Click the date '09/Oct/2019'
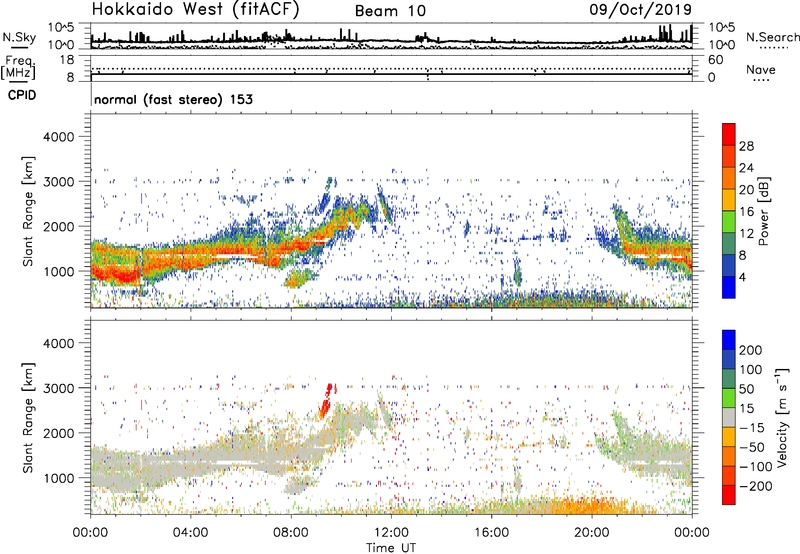The height and width of the screenshot is (554, 800). pos(641,10)
